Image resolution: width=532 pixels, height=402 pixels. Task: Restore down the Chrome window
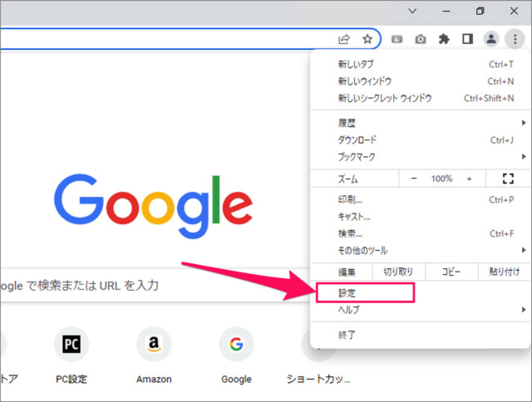480,11
